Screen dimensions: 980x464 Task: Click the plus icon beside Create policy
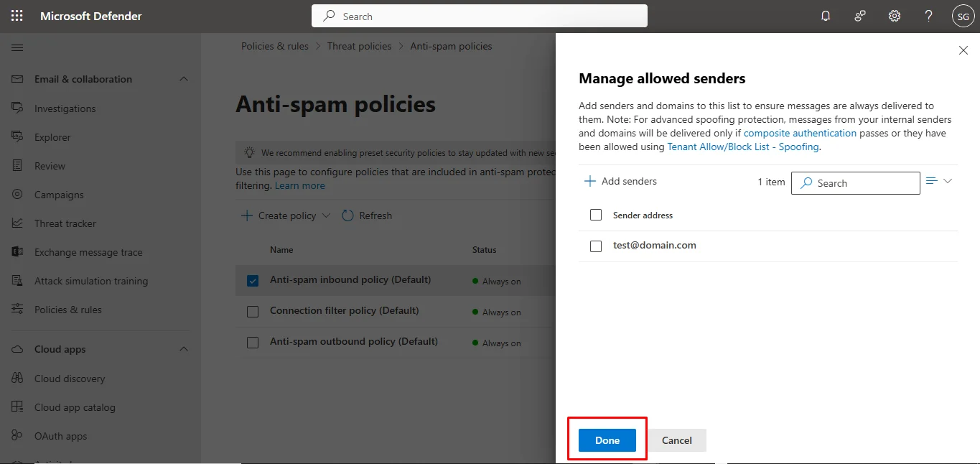click(x=246, y=215)
